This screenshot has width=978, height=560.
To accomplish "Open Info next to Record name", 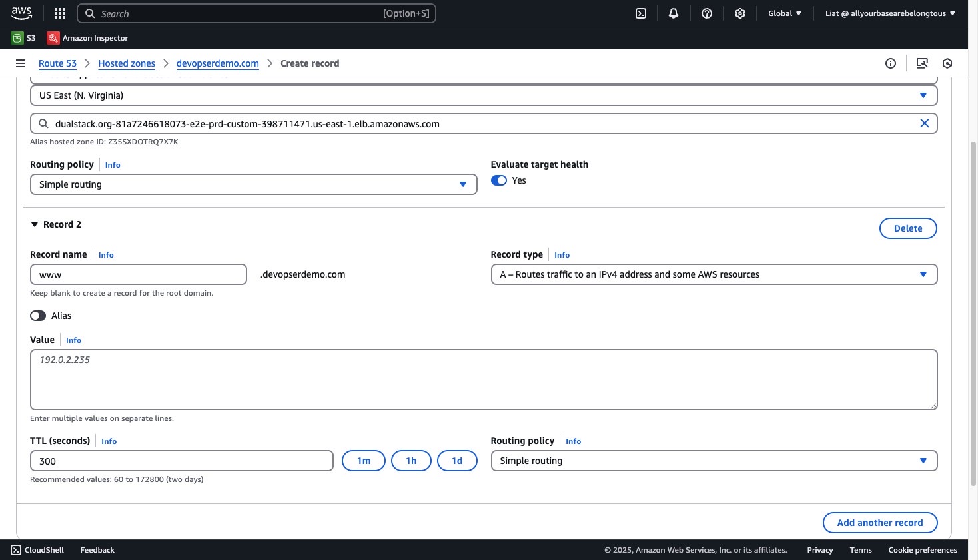I will 106,255.
